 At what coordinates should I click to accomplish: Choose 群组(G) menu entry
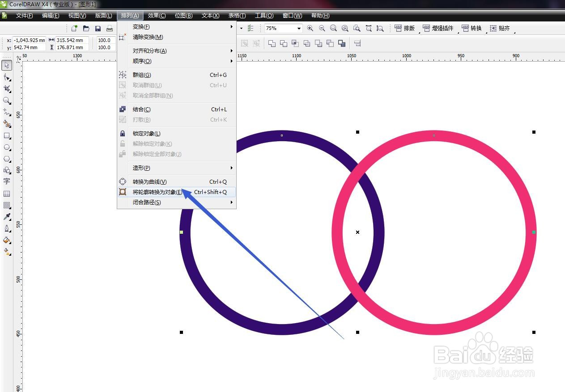[177, 75]
